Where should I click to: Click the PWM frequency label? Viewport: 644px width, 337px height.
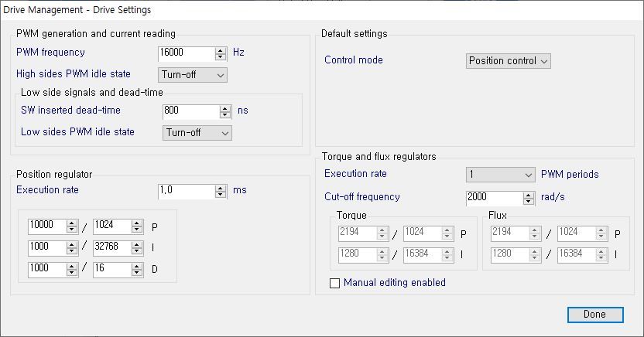coord(50,53)
